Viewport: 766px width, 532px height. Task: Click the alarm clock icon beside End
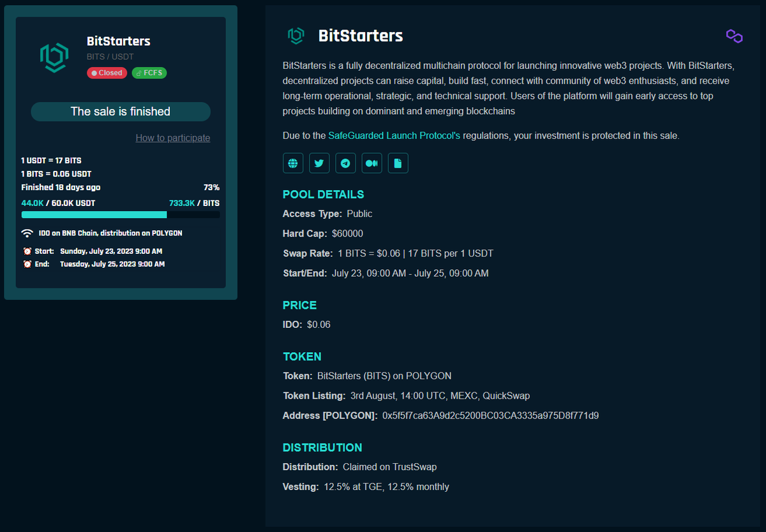click(x=27, y=264)
